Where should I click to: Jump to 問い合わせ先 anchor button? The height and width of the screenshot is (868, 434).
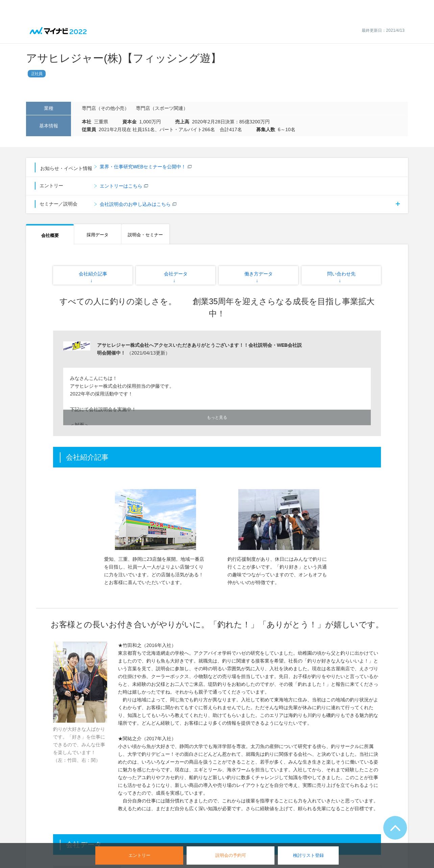341,275
